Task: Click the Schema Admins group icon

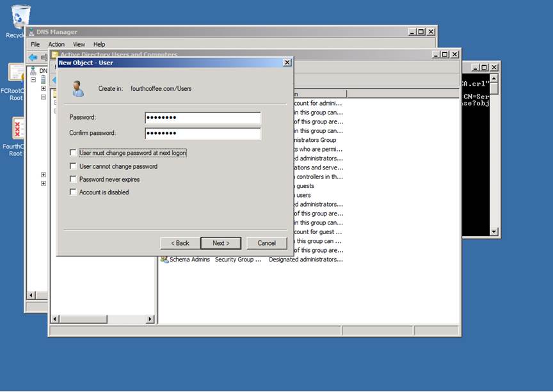Action: [x=164, y=260]
